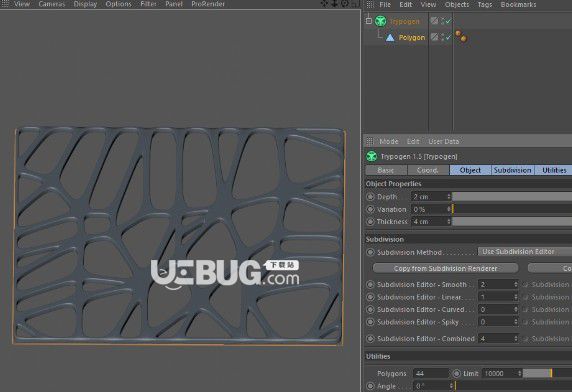Click the blue Polygon object icon
This screenshot has width=572, height=392.
pos(390,37)
